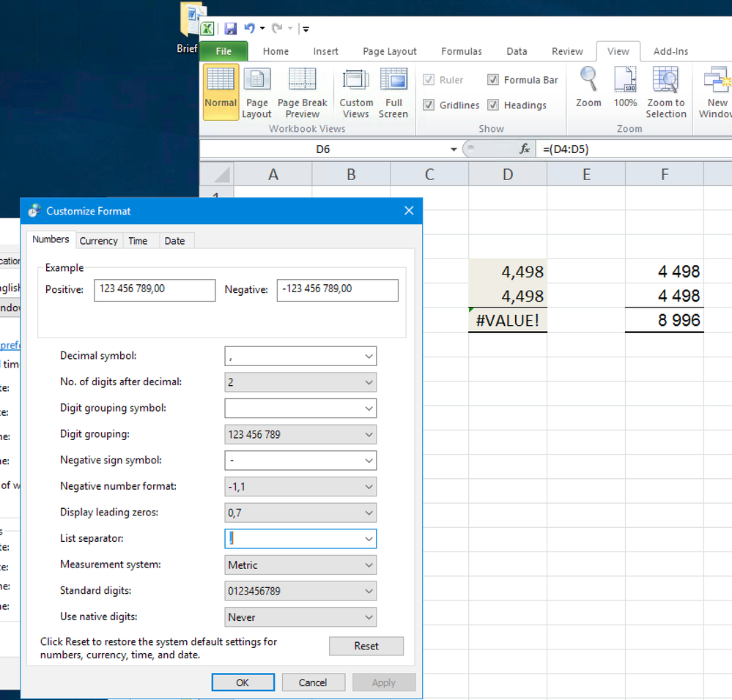The height and width of the screenshot is (700, 732).
Task: Open the File tab
Action: coord(223,51)
